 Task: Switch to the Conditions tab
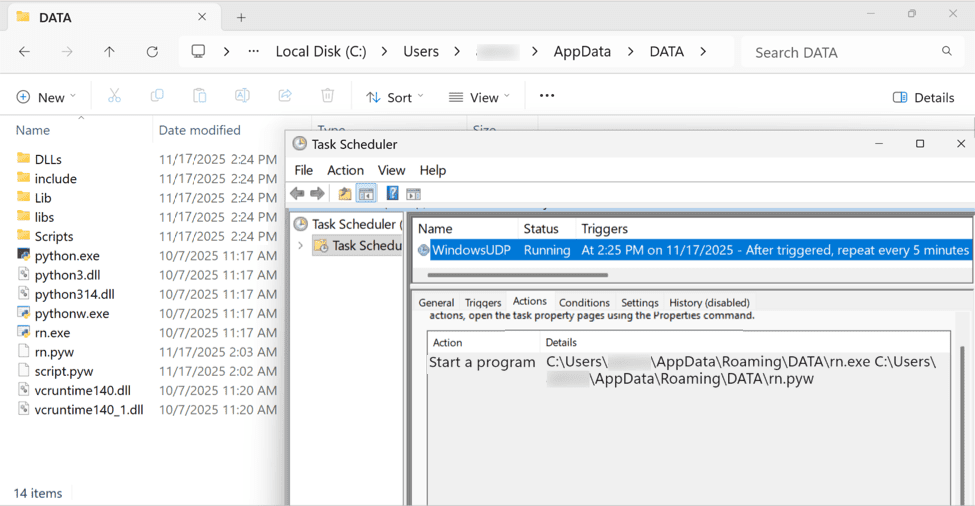coord(584,302)
